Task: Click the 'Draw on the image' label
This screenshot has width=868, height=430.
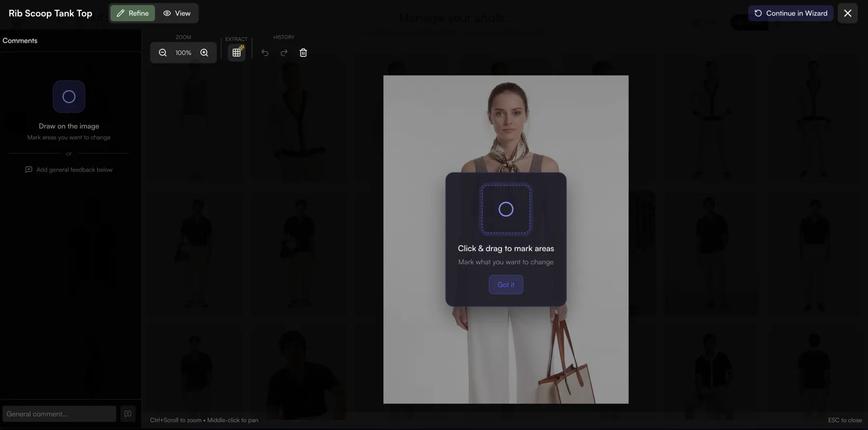Action: coord(69,126)
